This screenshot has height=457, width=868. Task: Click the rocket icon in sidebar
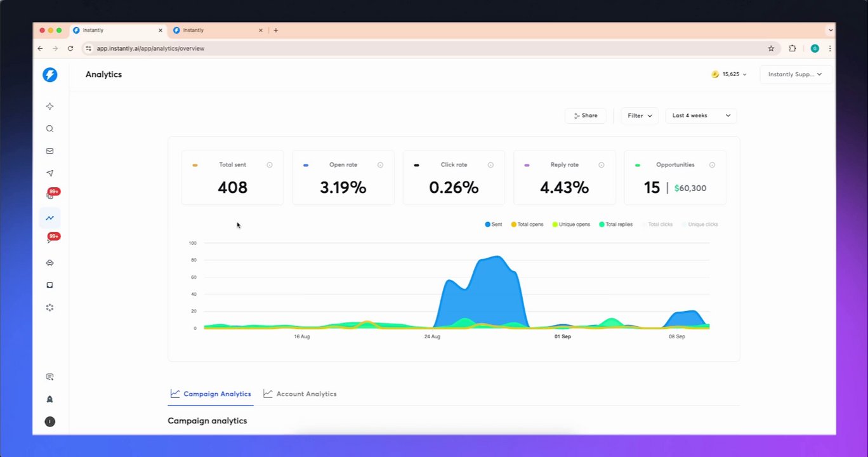[49, 399]
